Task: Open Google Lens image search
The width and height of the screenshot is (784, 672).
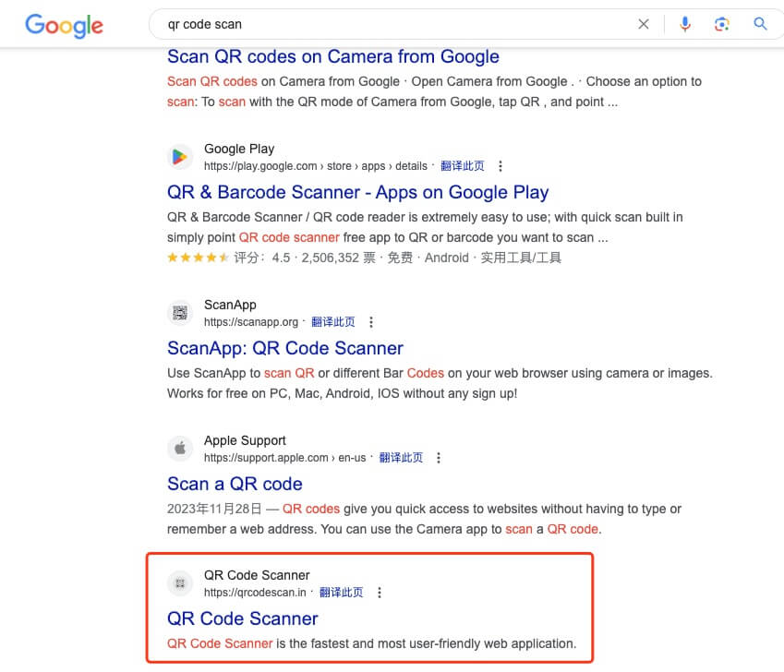Action: 722,24
